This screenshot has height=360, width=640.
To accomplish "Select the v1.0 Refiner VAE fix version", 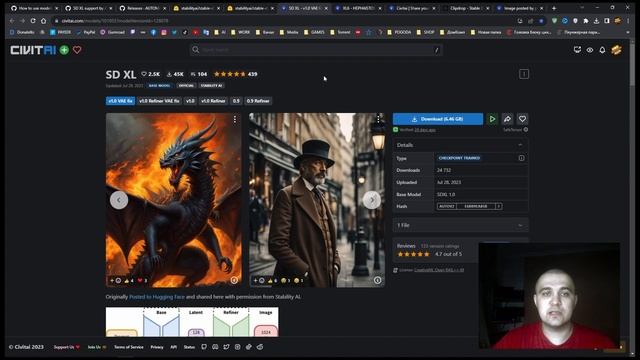I will pos(159,101).
